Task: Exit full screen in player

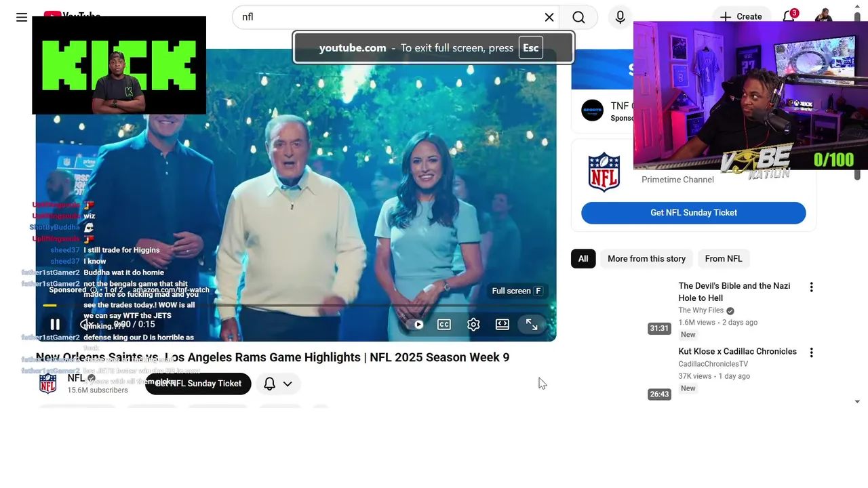Action: 532,325
